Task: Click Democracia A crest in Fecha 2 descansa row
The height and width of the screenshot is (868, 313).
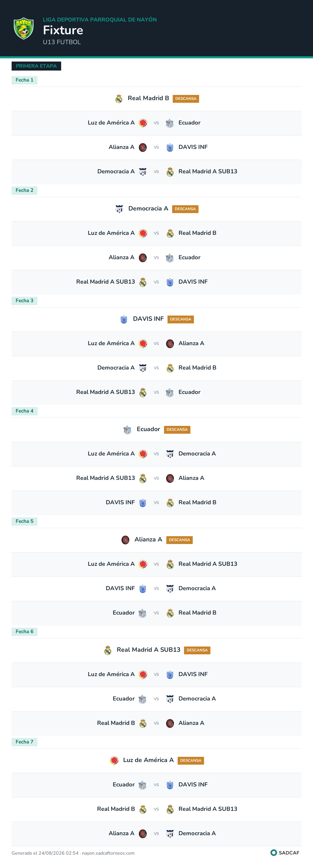Action: click(x=119, y=209)
